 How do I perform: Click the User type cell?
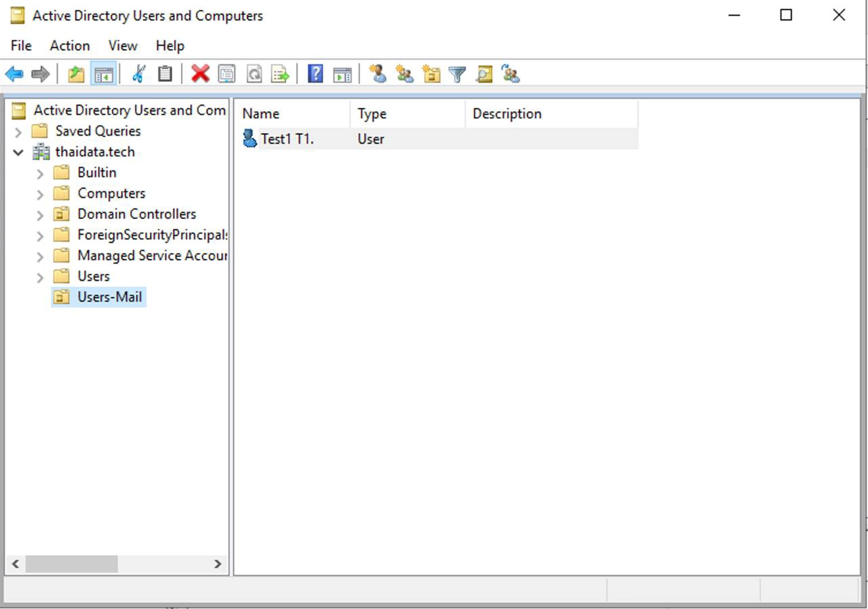click(x=371, y=139)
